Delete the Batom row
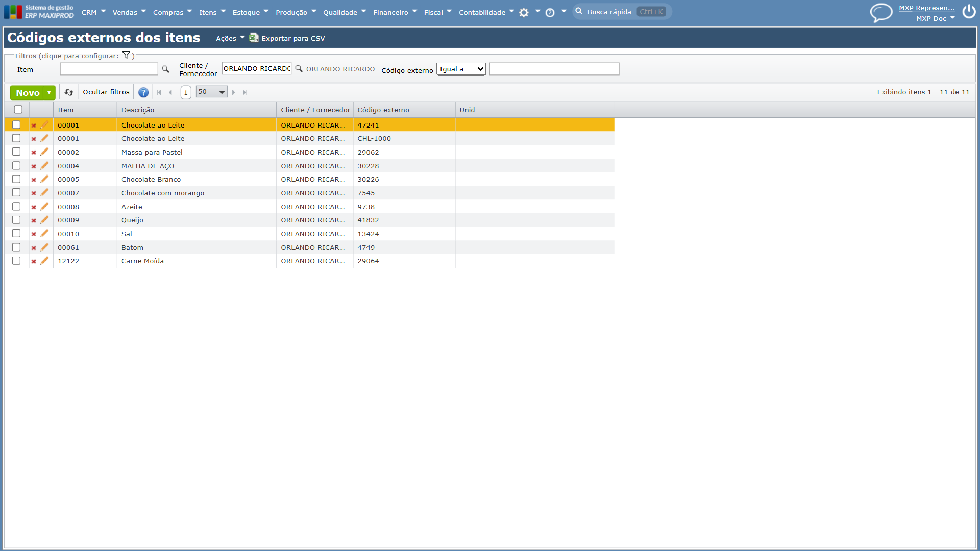This screenshot has height=551, width=980. [x=34, y=248]
